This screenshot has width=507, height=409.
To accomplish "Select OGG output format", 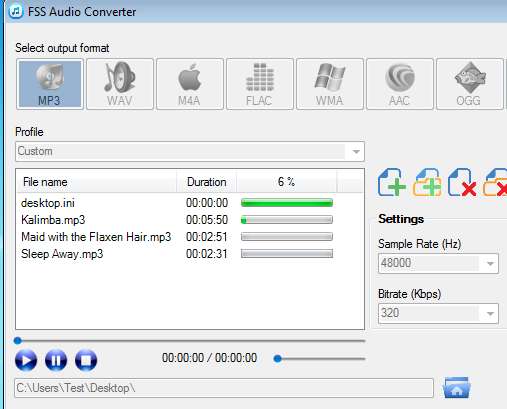I will point(470,84).
